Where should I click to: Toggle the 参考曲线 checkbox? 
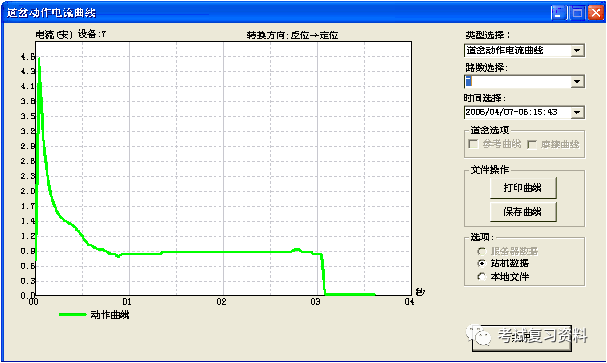pyautogui.click(x=473, y=144)
